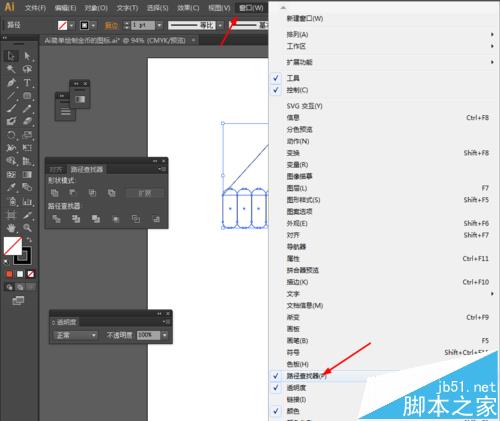Open stroke color dropdown in control bar

pyautogui.click(x=93, y=25)
